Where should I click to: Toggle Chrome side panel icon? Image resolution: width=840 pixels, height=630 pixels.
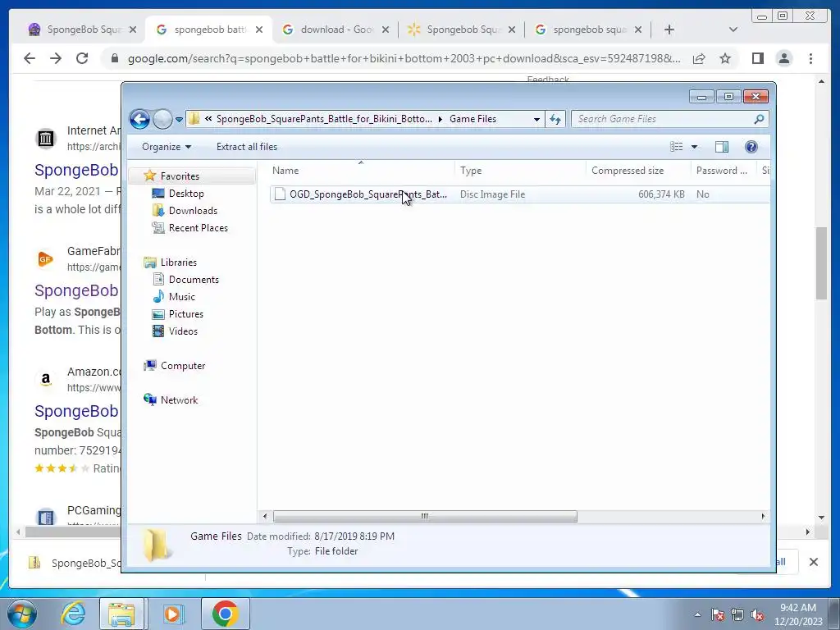(757, 58)
